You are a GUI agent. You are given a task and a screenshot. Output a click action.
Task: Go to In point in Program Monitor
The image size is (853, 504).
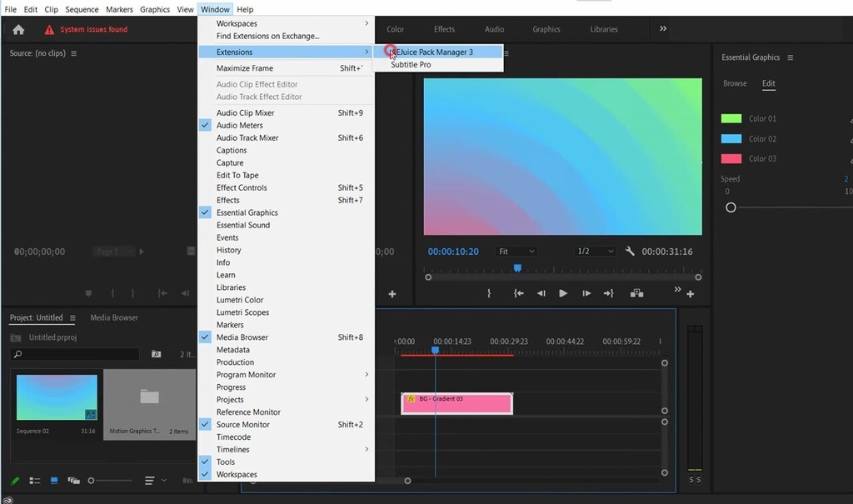coord(518,293)
